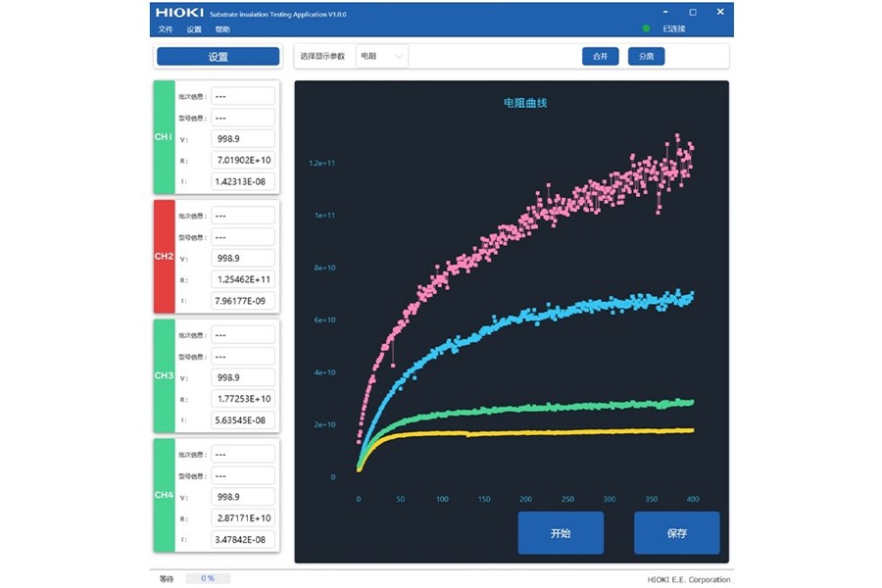Image resolution: width=882 pixels, height=588 pixels.
Task: Open the 设置 menu in menu bar
Action: [x=194, y=29]
